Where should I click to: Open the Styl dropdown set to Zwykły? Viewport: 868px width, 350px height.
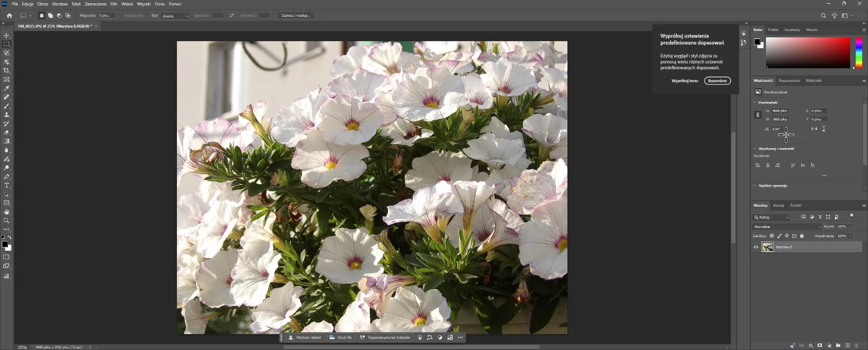coord(175,16)
